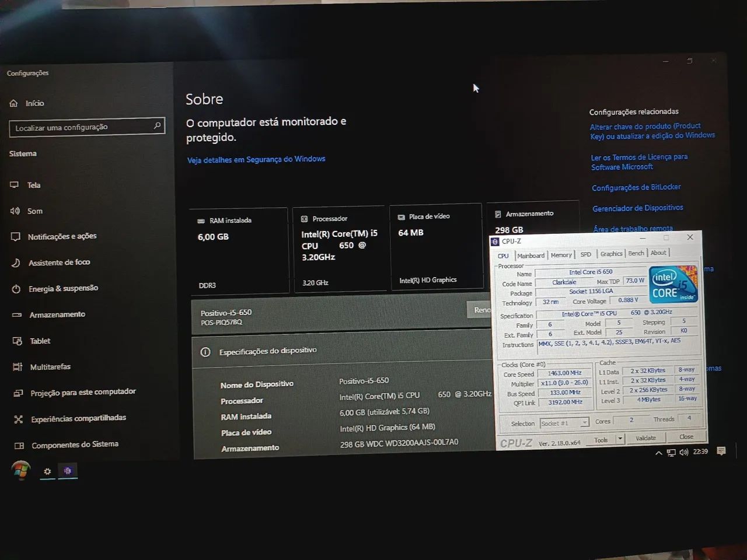Open the Tablet settings page

pyautogui.click(x=32, y=341)
